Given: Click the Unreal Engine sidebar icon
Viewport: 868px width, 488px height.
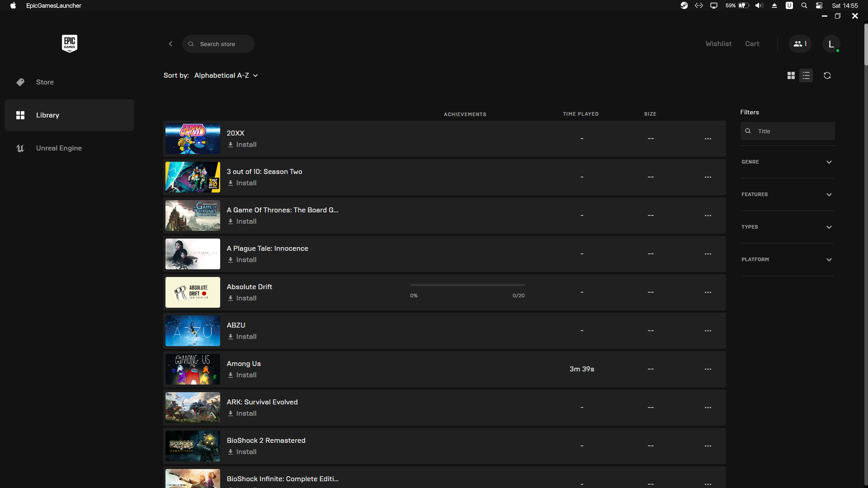Looking at the screenshot, I should pos(20,148).
